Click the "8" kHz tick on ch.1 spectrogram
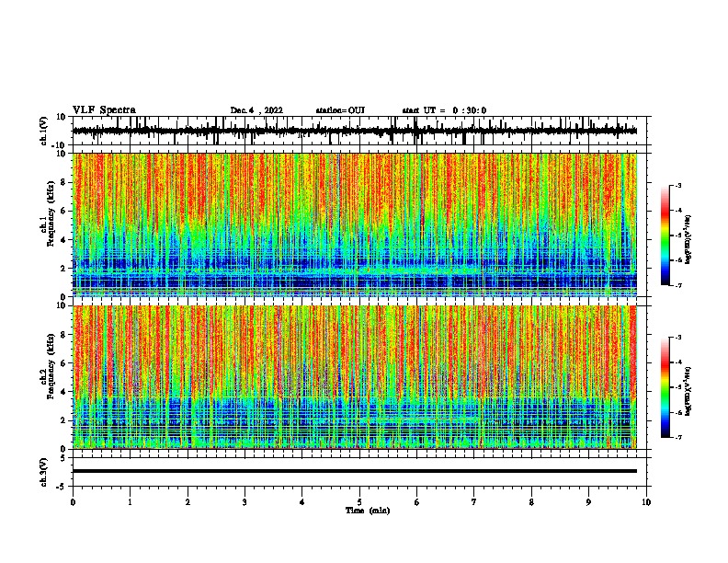Viewport: 728px width, 563px height. 63,182
